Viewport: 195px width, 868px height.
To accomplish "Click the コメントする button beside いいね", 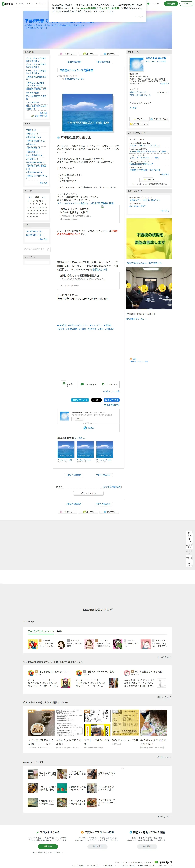I will click(x=88, y=385).
